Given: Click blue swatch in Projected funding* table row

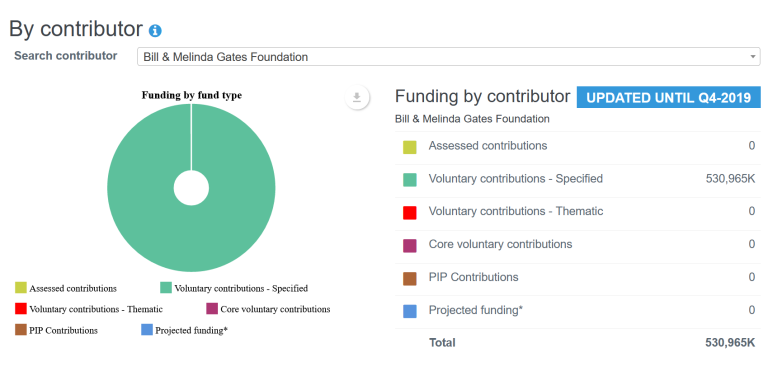Looking at the screenshot, I should point(410,311).
